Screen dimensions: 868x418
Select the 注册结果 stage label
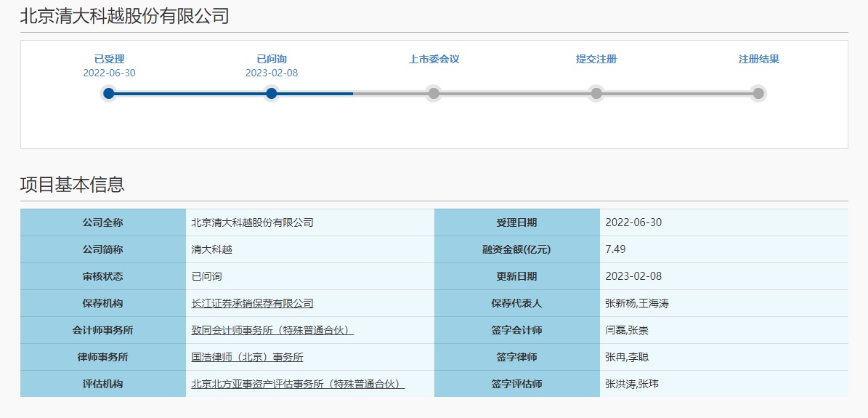[758, 59]
